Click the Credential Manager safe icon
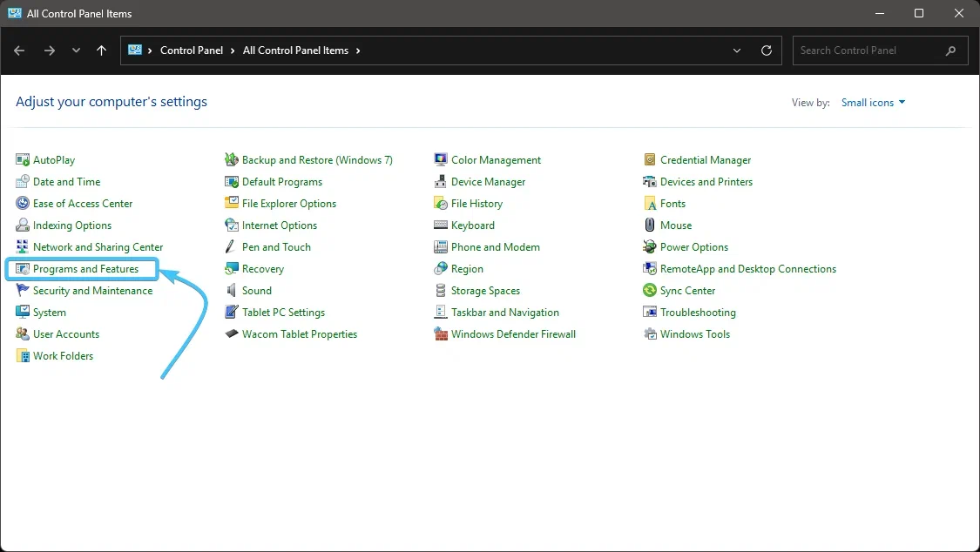 (x=649, y=160)
